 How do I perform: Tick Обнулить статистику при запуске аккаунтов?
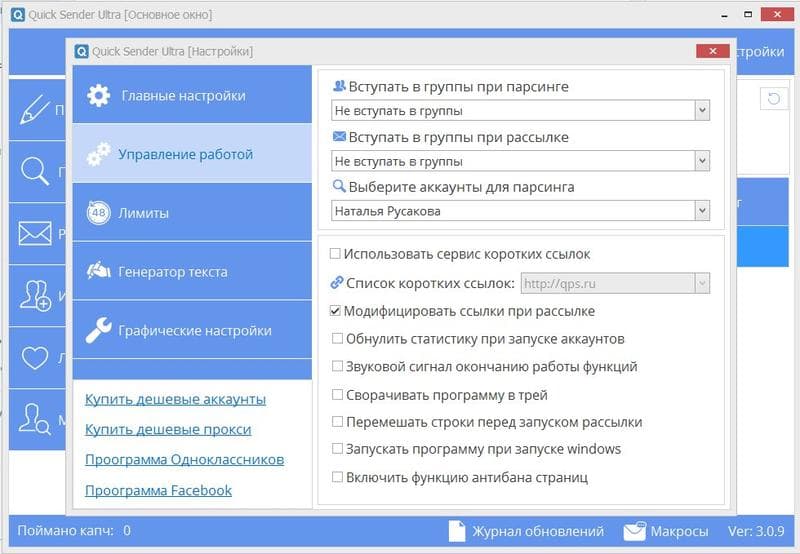tap(337, 338)
